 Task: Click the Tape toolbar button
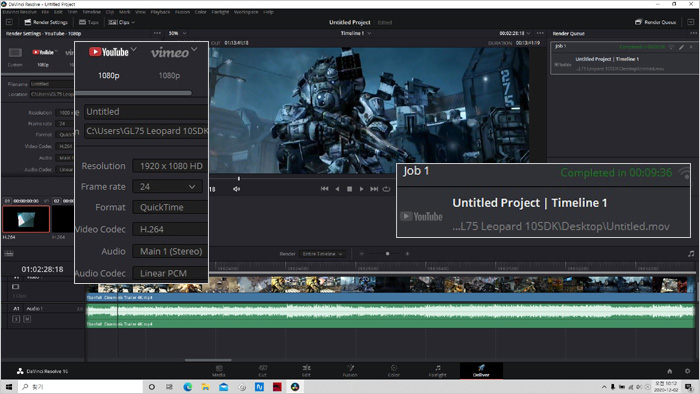coord(89,22)
